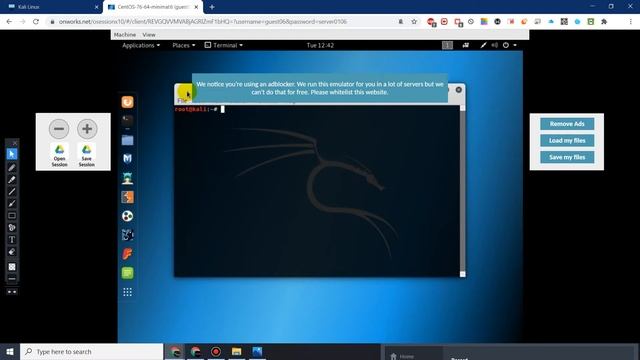Open the Chrome three-dot menu
Viewport: 640px width, 360px height.
point(630,22)
